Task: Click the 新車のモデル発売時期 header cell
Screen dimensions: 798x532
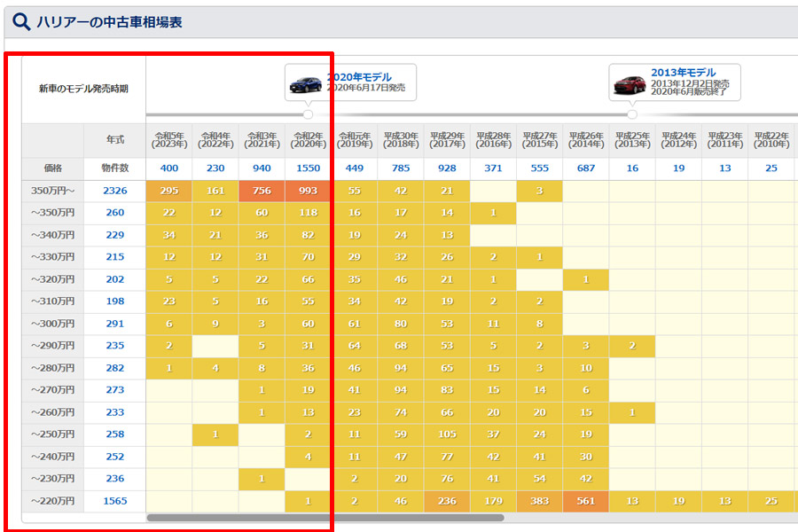Action: pos(83,89)
